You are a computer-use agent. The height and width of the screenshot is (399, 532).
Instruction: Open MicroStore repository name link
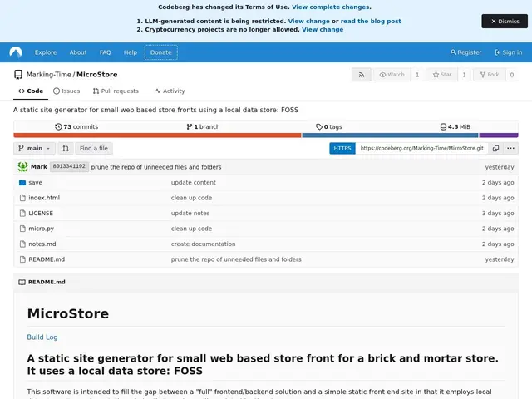point(97,75)
